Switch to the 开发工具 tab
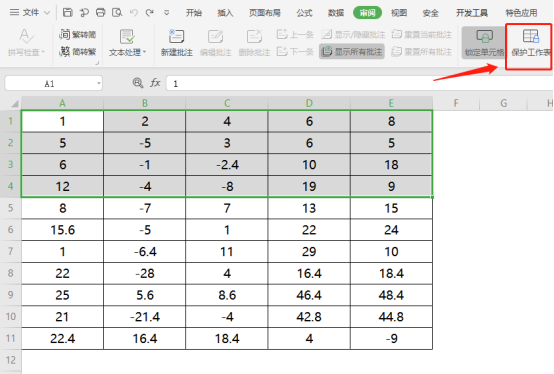 pos(472,13)
